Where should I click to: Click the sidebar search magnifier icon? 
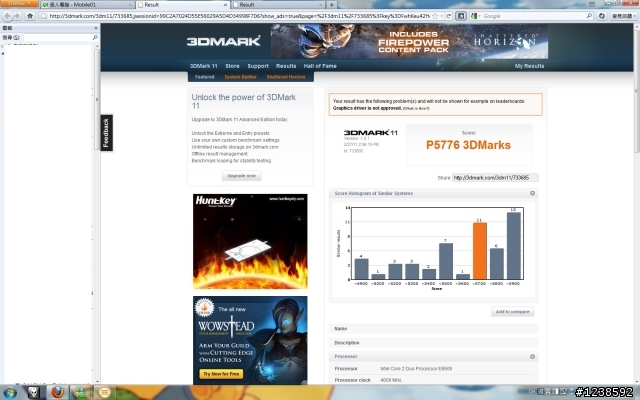pyautogui.click(x=95, y=37)
